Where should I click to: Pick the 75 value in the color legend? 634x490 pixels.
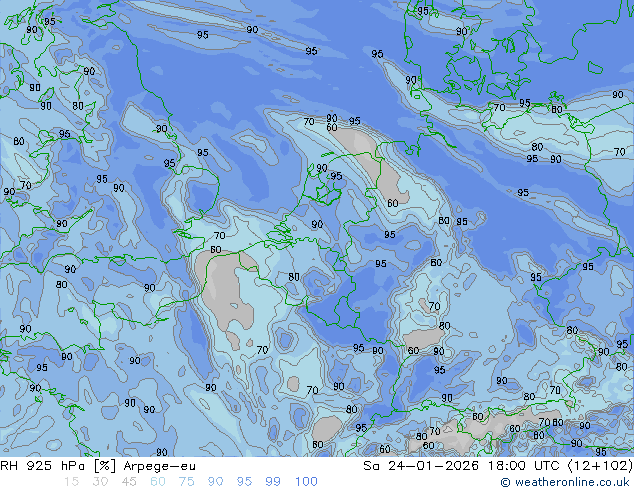[186, 482]
